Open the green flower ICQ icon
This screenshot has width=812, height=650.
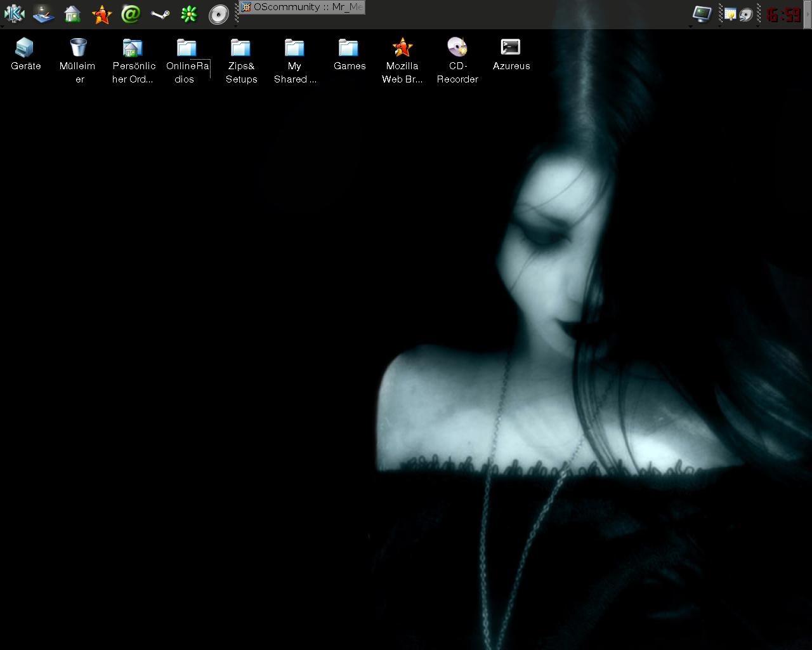click(189, 13)
